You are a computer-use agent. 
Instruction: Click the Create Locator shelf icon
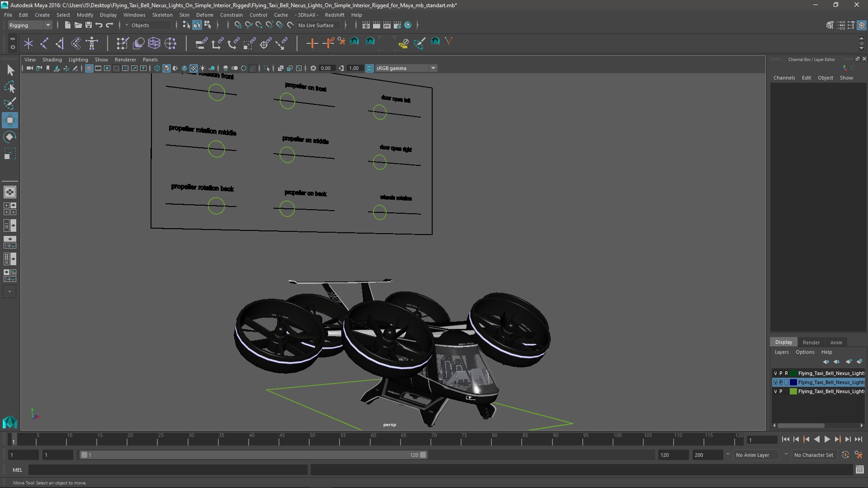pos(28,43)
